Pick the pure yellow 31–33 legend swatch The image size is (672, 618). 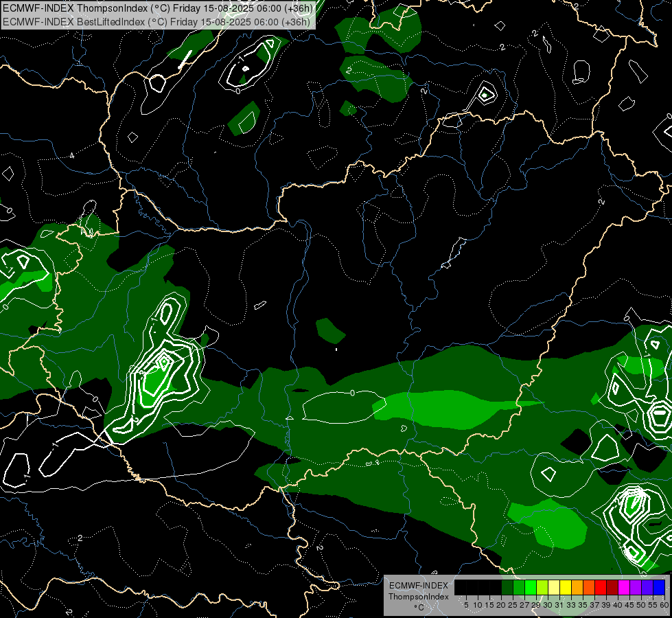point(566,587)
